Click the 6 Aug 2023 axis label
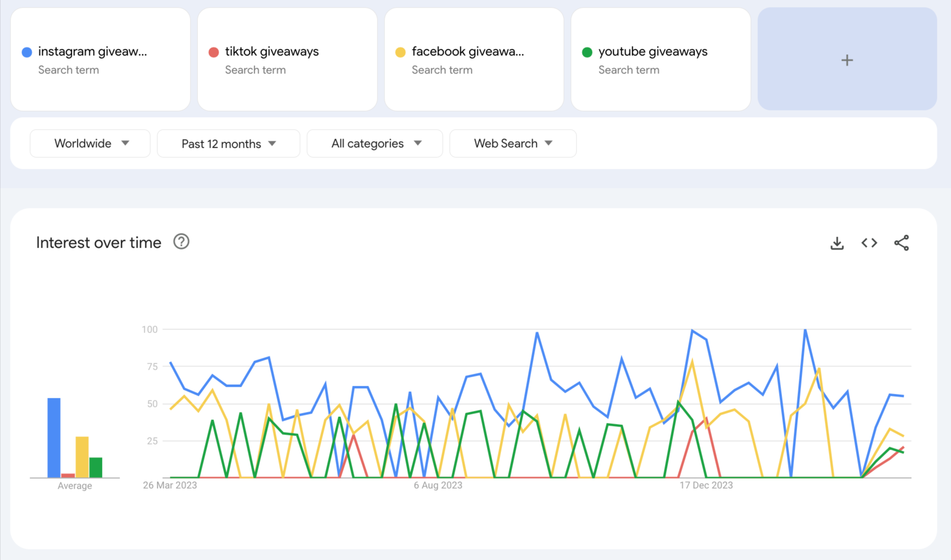The height and width of the screenshot is (560, 951). [438, 485]
